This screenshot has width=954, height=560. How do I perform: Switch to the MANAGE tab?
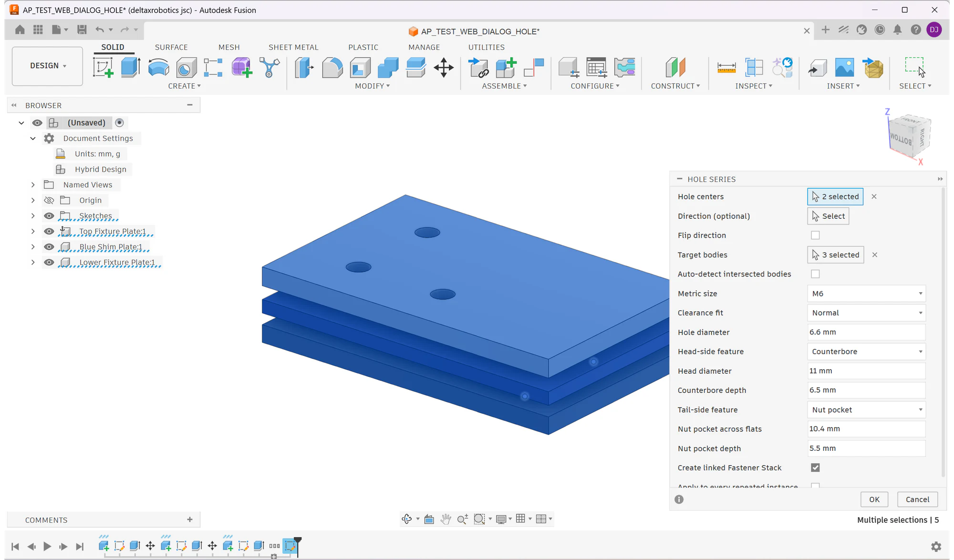tap(424, 47)
